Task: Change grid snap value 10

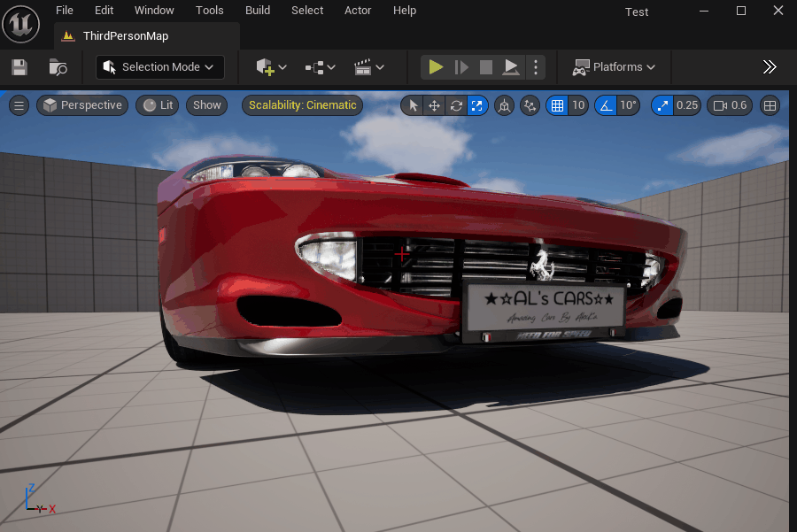Action: [x=578, y=105]
